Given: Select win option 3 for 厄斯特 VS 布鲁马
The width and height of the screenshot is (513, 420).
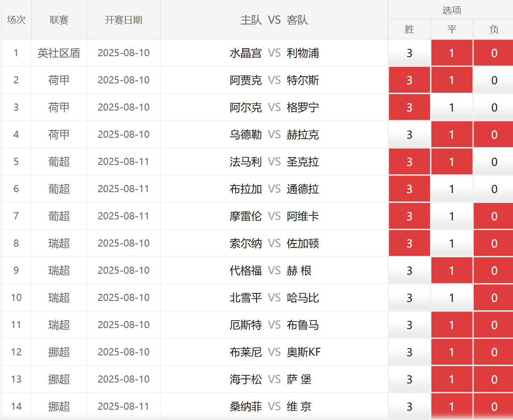Looking at the screenshot, I should click(x=410, y=325).
